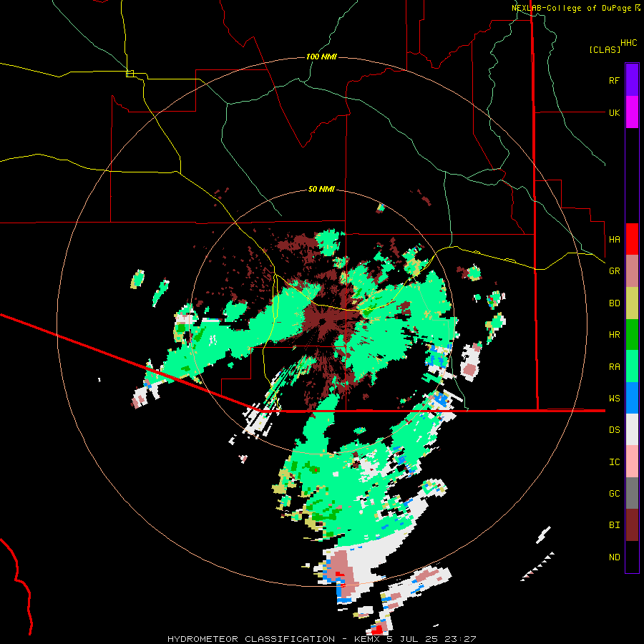The height and width of the screenshot is (644, 644).
Task: Click the DS legend label
Action: click(614, 430)
